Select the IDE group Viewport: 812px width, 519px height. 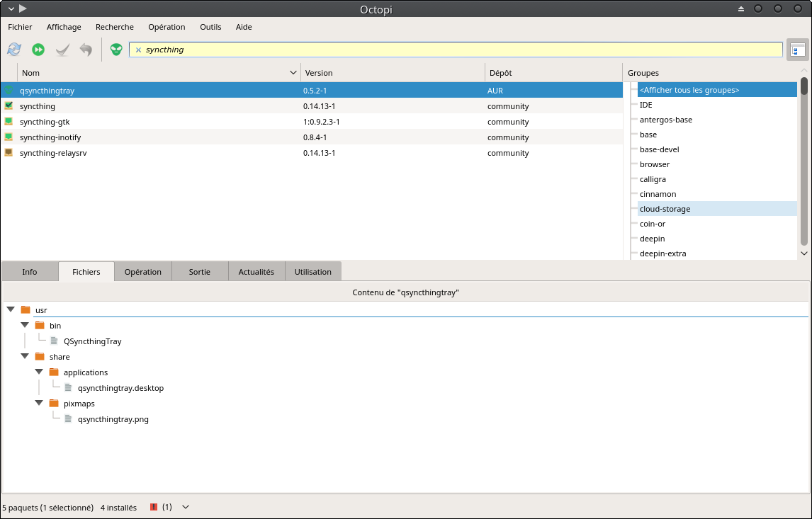717,105
